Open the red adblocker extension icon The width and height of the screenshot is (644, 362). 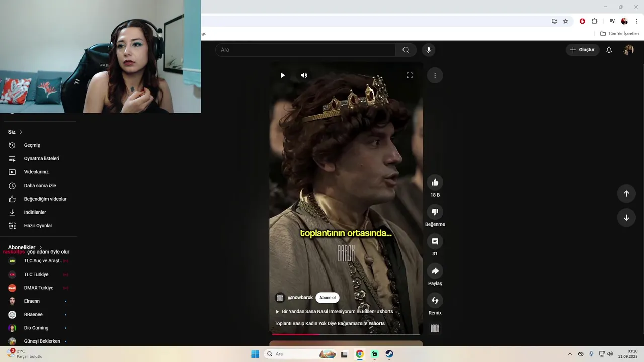(582, 21)
